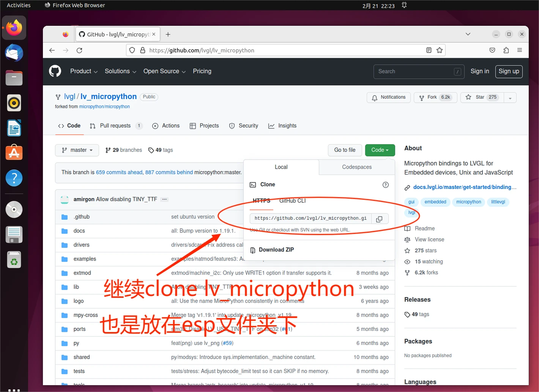Open Firefox list all tabs chevron
Image resolution: width=539 pixels, height=392 pixels.
(x=468, y=34)
